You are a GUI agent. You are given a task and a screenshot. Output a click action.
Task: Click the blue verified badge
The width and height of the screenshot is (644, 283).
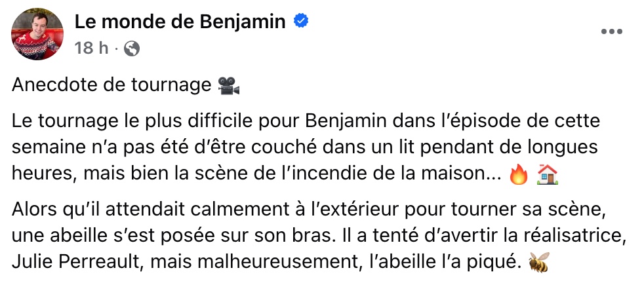tap(301, 22)
